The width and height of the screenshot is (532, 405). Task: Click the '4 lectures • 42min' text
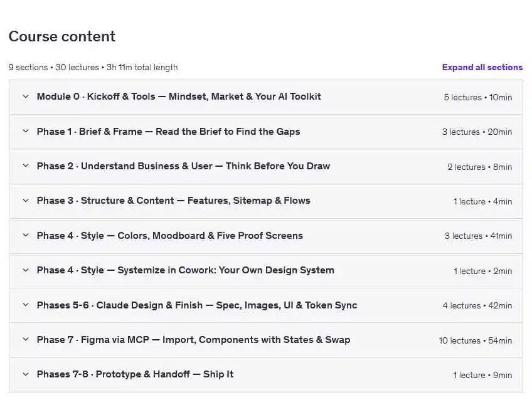tap(477, 305)
